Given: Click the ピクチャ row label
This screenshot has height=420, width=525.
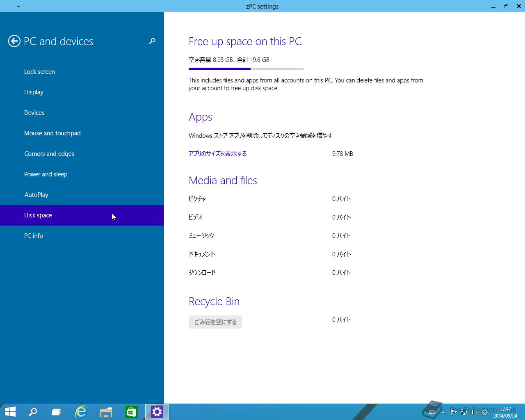Looking at the screenshot, I should tap(197, 199).
